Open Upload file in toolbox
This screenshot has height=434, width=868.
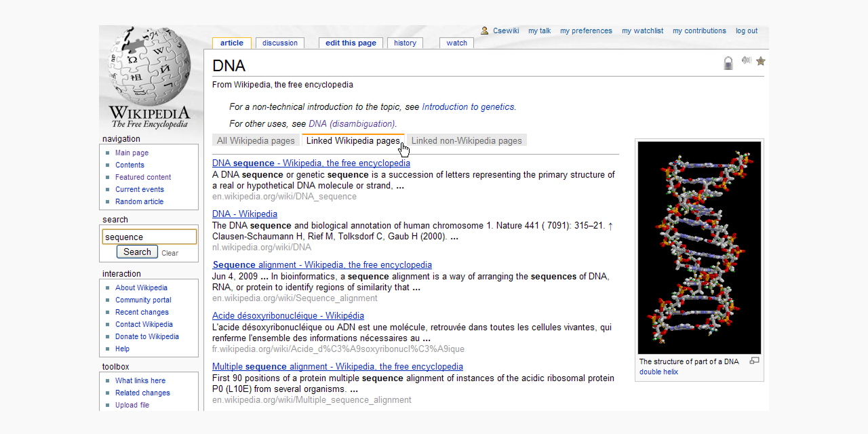132,405
